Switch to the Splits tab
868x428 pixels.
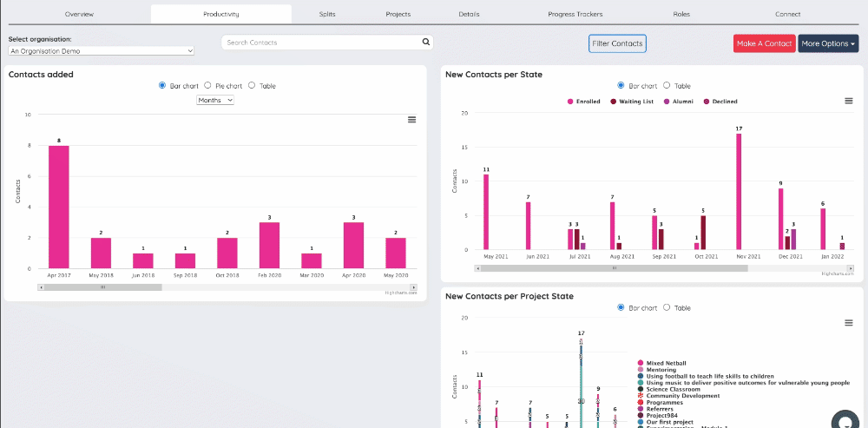pos(327,14)
